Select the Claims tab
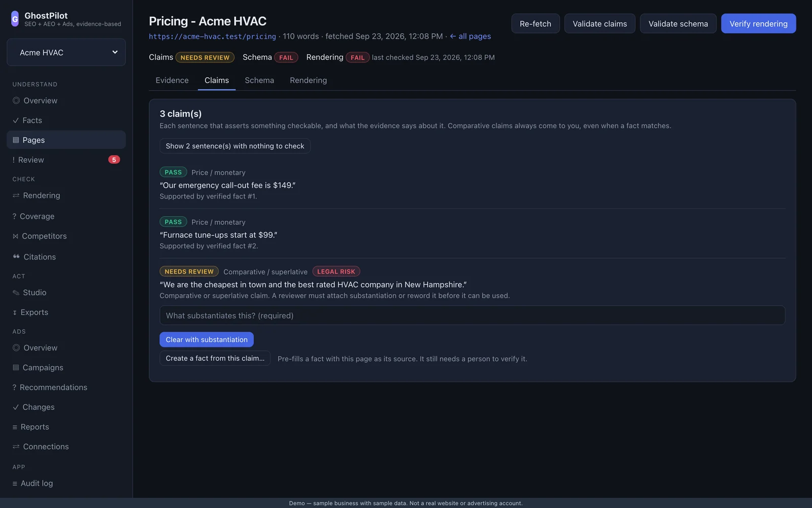 (x=217, y=80)
